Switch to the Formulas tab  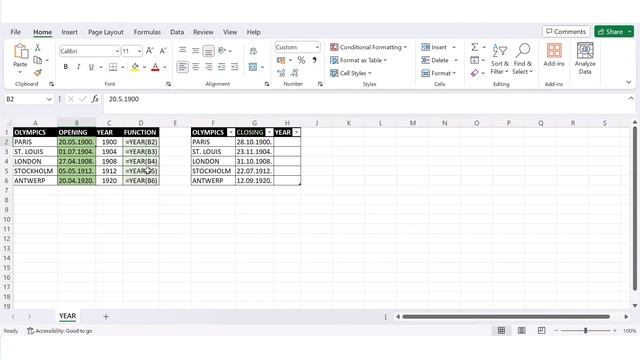click(x=147, y=32)
